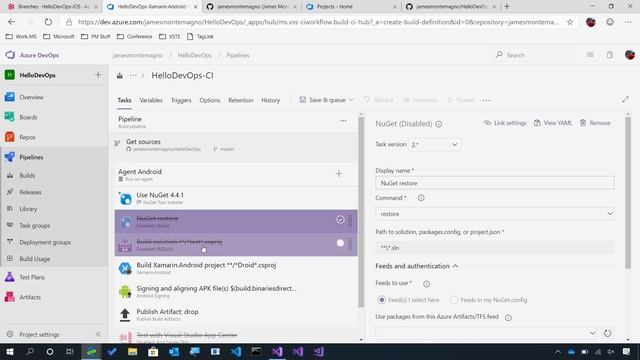Viewport: 640px width, 360px height.
Task: Switch to the Tasks tab
Action: coord(124,100)
